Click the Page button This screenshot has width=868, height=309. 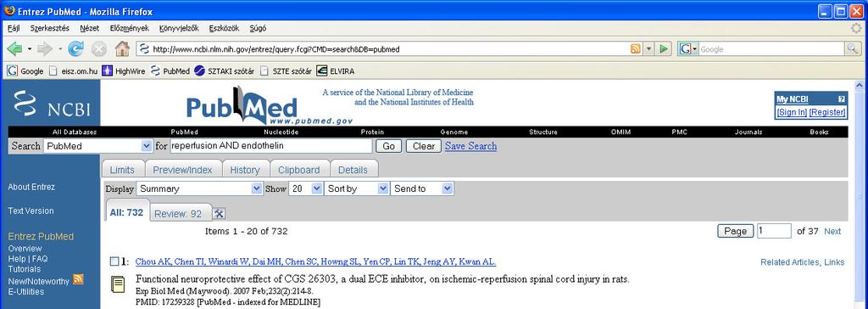tap(735, 232)
